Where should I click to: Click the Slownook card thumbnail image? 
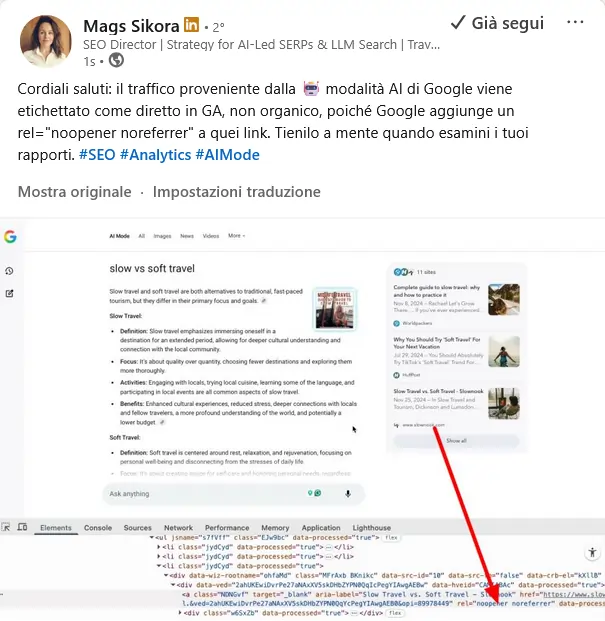(x=504, y=404)
